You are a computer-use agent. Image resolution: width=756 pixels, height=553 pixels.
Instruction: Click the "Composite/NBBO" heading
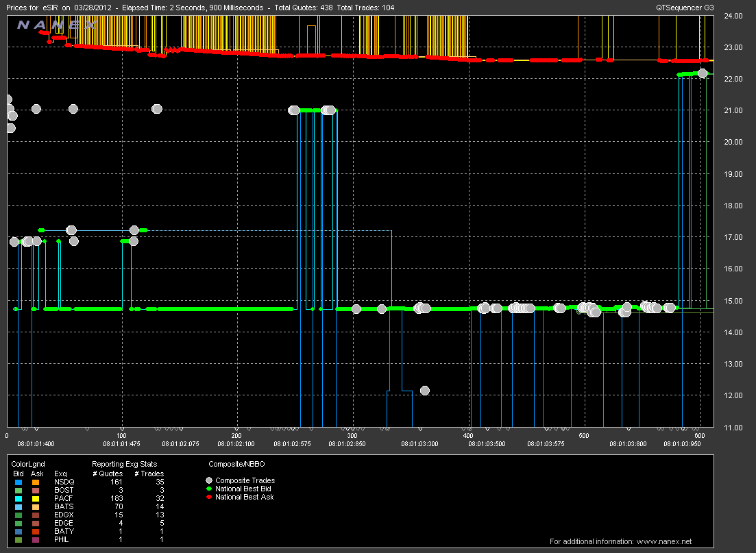(x=236, y=464)
